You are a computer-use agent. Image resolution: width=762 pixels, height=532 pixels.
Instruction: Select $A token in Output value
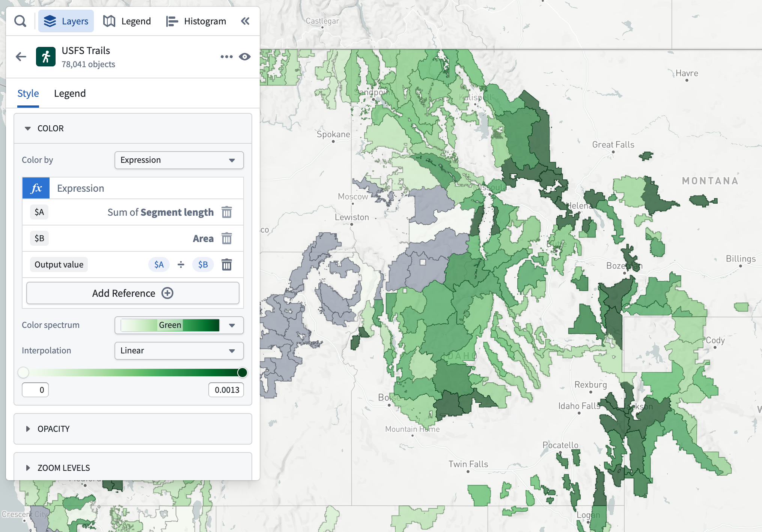[x=159, y=265]
